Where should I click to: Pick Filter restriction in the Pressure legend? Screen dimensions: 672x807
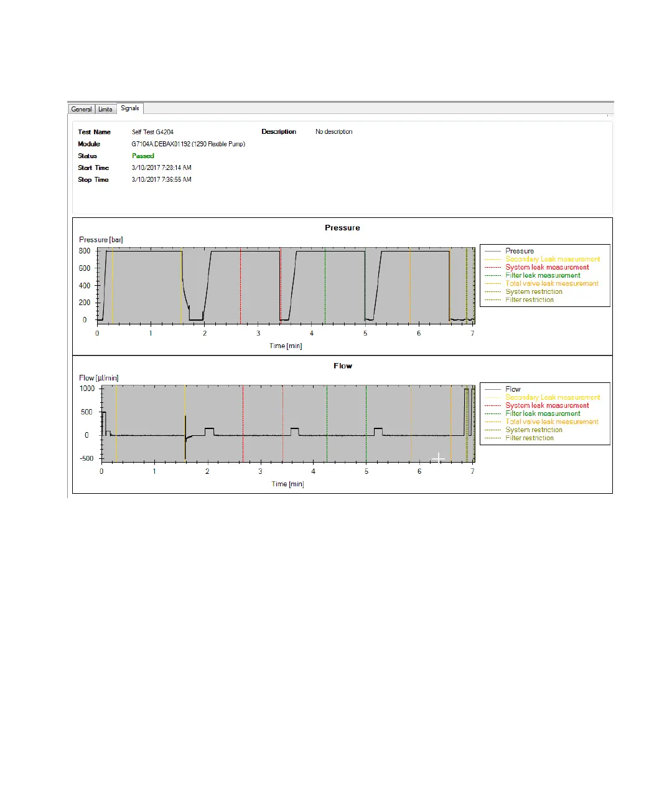pos(529,300)
